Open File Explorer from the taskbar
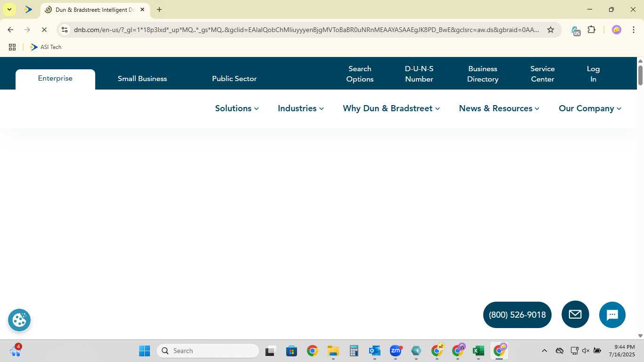 (x=333, y=351)
